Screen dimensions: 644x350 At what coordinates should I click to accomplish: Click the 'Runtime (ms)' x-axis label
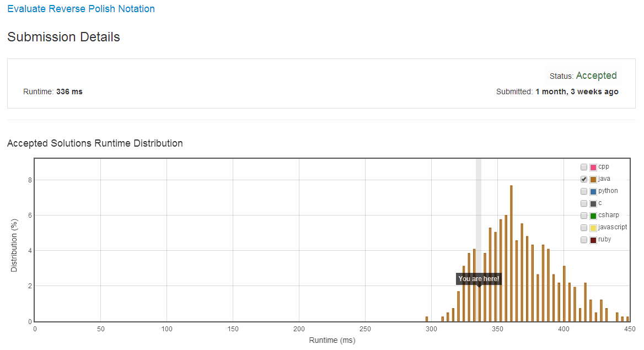[332, 340]
